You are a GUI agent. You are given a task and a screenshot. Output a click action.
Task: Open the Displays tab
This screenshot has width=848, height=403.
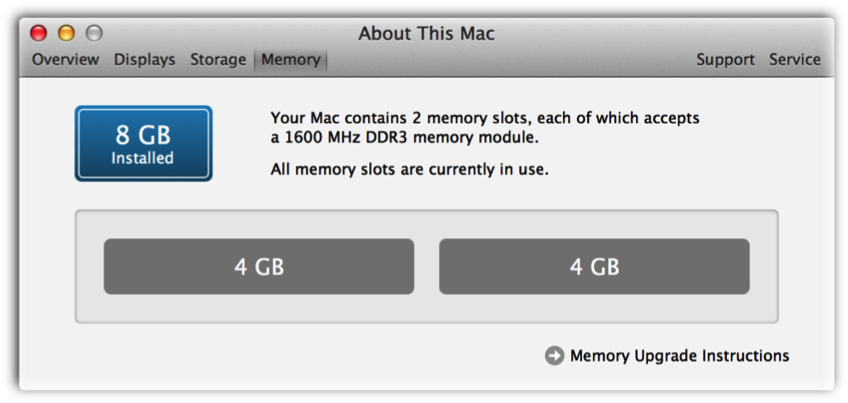(144, 60)
